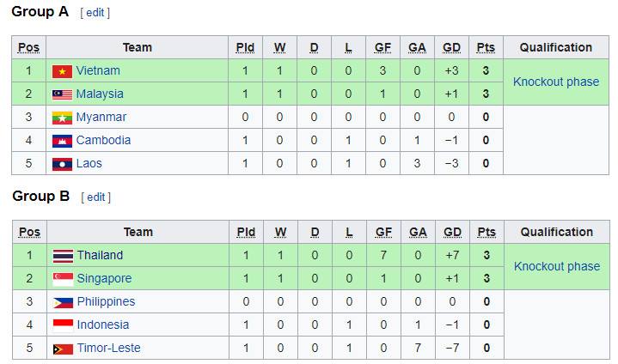Open the Myanmar team link
Screen dimensions: 618x364
(x=101, y=118)
